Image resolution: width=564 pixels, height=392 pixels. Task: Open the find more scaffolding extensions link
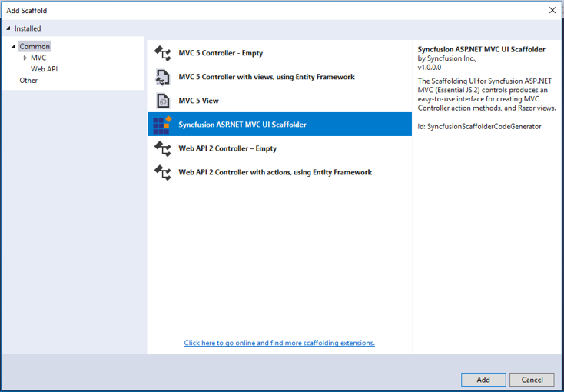coord(280,343)
